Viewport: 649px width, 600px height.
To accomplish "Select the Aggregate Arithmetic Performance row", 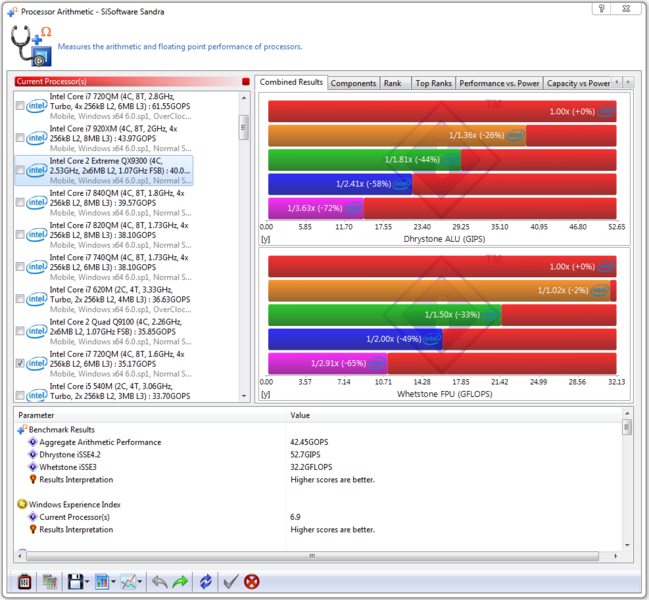I will 318,442.
